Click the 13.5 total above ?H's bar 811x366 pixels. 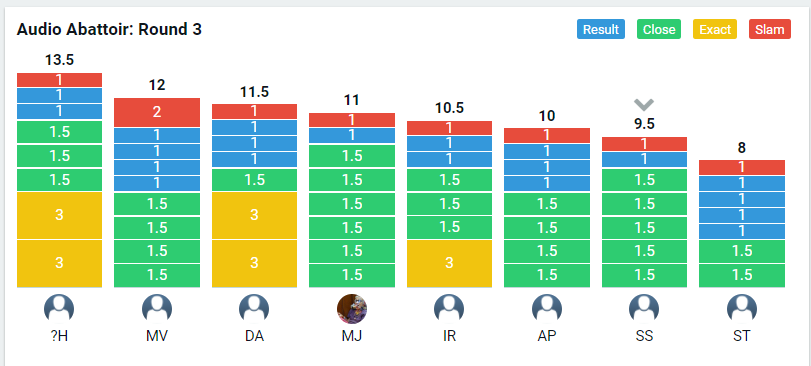point(59,60)
